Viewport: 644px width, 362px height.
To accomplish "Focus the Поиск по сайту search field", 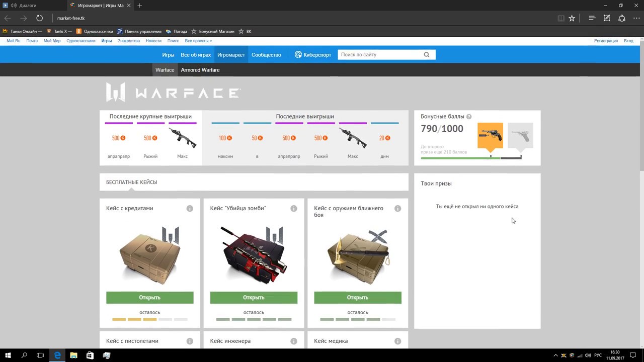I will 381,55.
